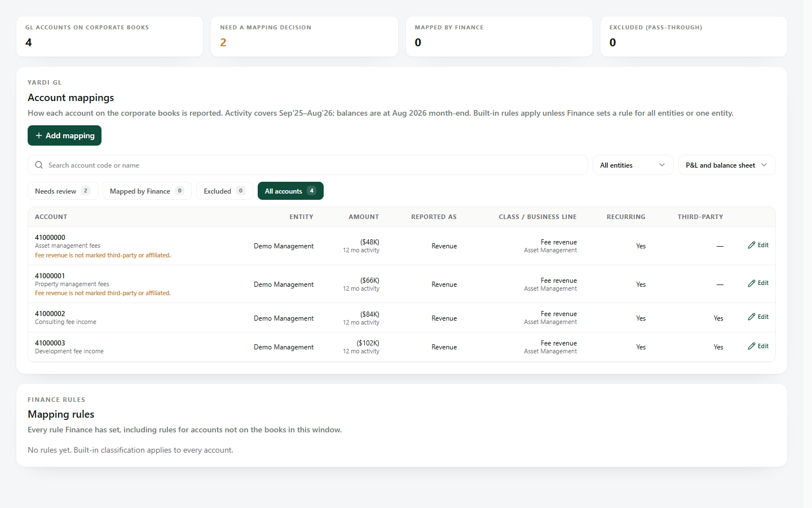
Task: Click third-party Yes in row 41000003
Action: coord(718,347)
